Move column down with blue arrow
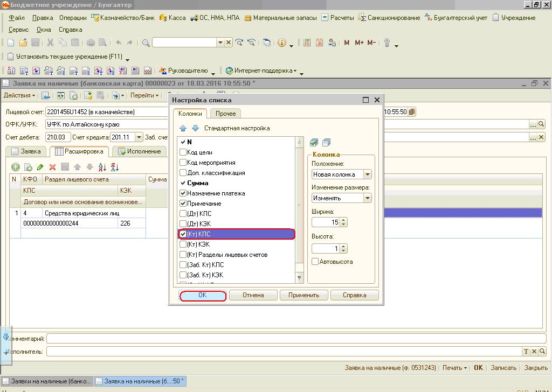Image resolution: width=552 pixels, height=392 pixels. 195,128
